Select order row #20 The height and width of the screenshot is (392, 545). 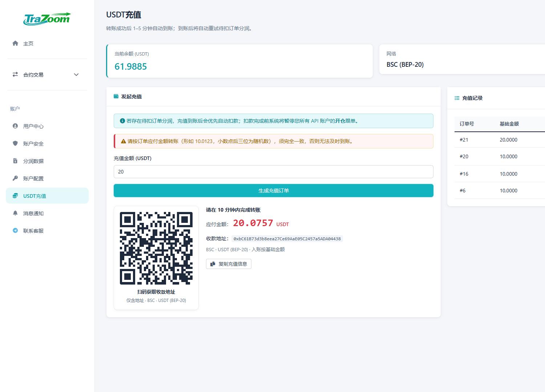point(500,156)
